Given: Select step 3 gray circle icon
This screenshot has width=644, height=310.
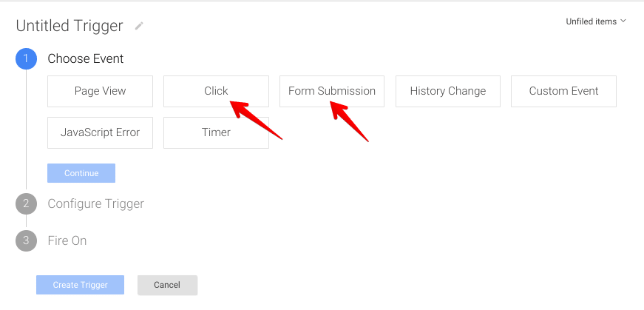Looking at the screenshot, I should tap(27, 240).
